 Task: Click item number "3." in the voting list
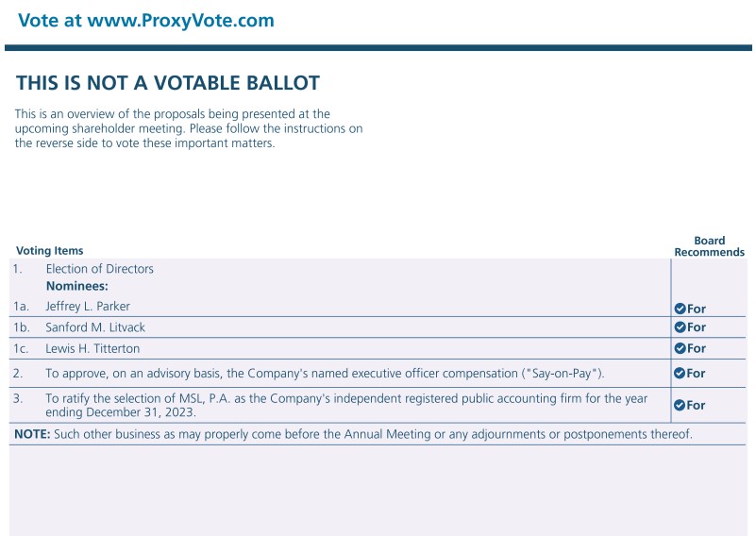point(18,398)
